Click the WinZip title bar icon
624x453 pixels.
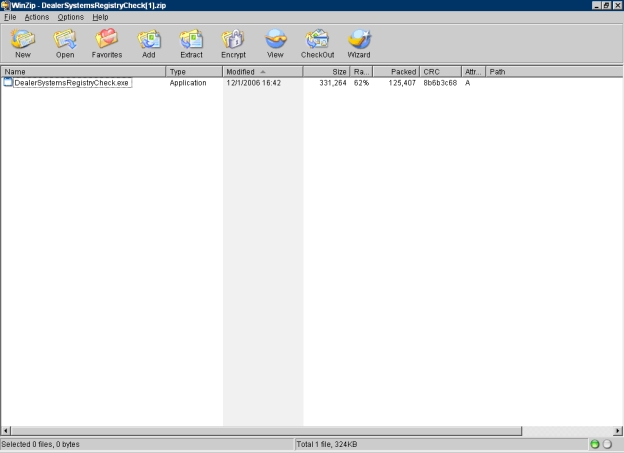tap(5, 5)
